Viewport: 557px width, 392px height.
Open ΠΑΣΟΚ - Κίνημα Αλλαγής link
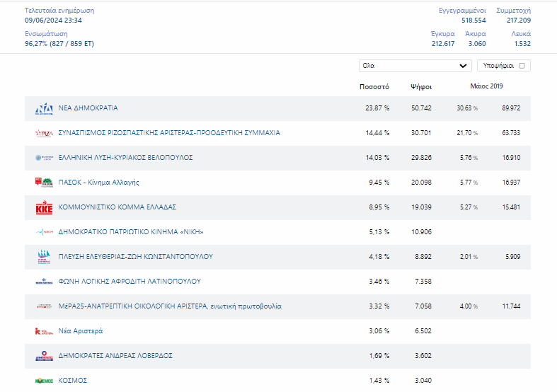(99, 182)
